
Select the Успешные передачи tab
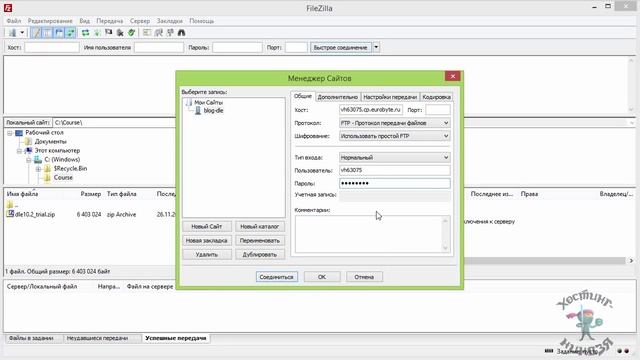tap(176, 338)
